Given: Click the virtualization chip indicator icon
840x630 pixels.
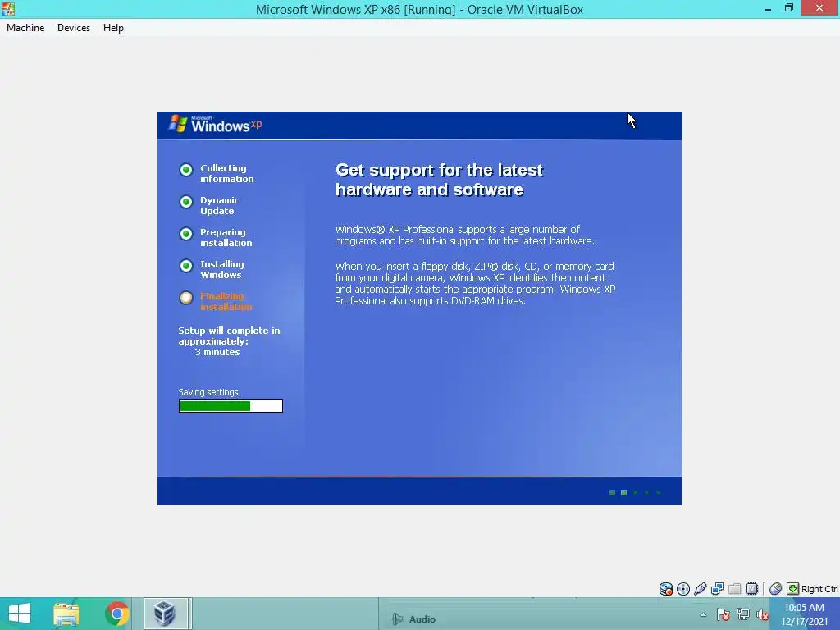Looking at the screenshot, I should pos(751,589).
